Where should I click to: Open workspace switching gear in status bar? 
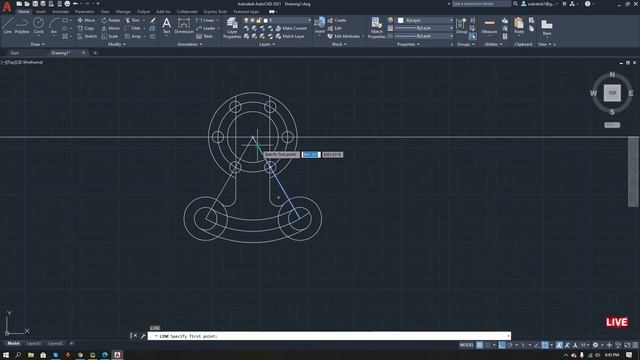(x=596, y=345)
